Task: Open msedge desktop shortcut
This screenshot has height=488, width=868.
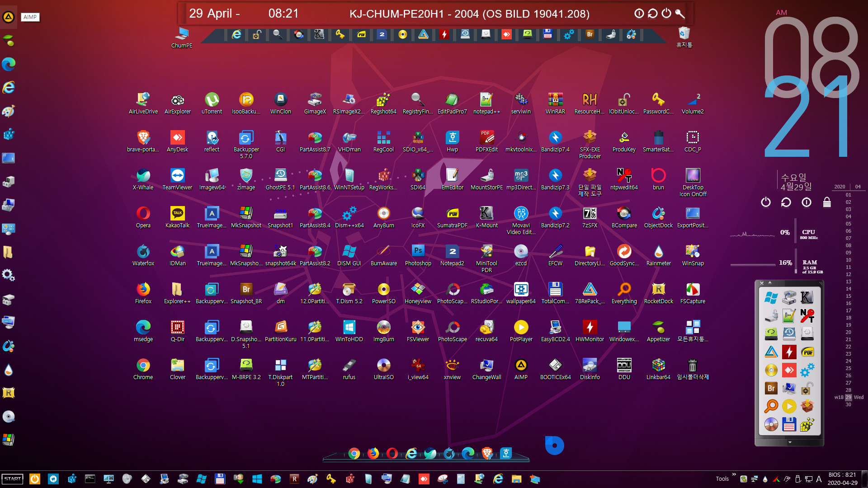Action: pyautogui.click(x=143, y=331)
